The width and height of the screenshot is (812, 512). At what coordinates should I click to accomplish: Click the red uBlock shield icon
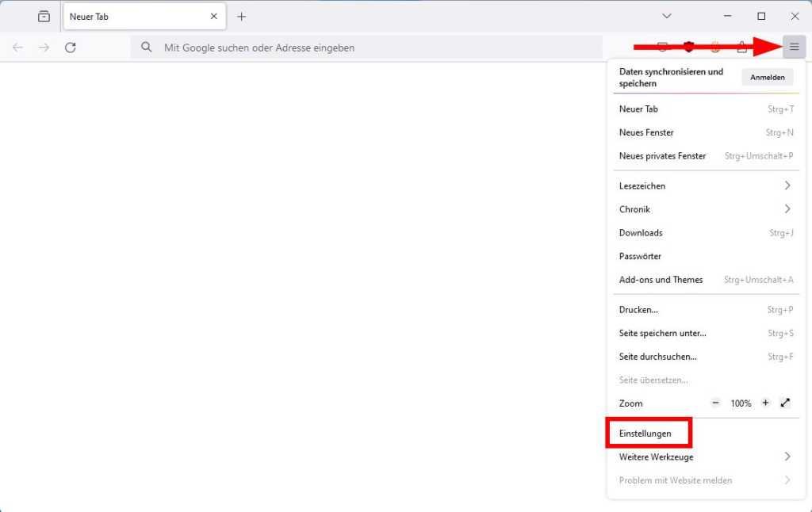(x=689, y=48)
